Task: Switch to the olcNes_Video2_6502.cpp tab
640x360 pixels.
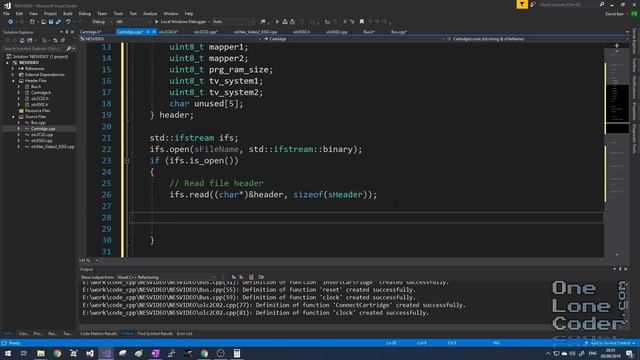Action: (255, 31)
